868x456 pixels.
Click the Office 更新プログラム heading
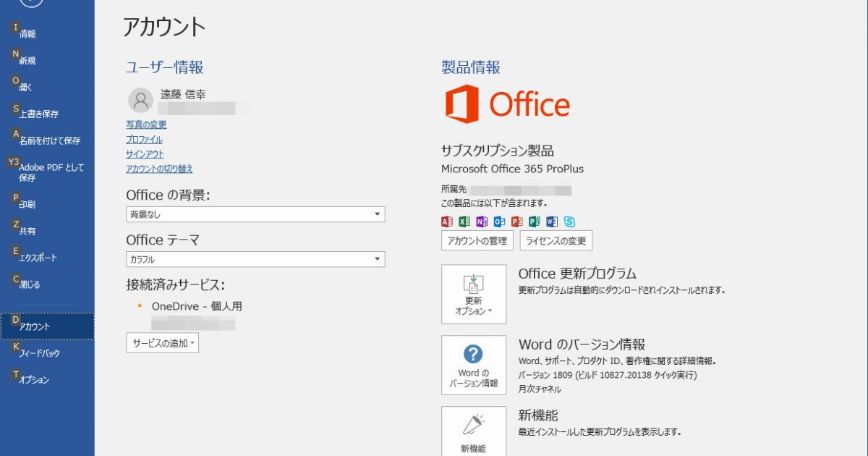[x=577, y=274]
